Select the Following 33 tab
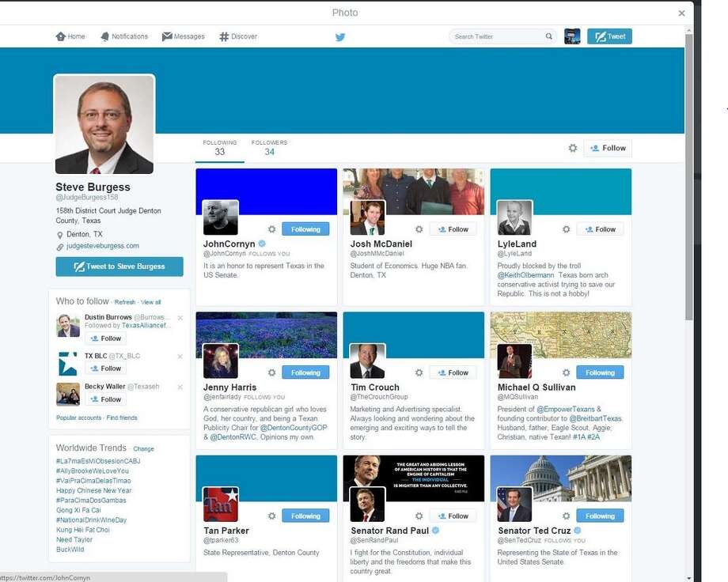Viewport: 728px width, 582px height. [220, 148]
